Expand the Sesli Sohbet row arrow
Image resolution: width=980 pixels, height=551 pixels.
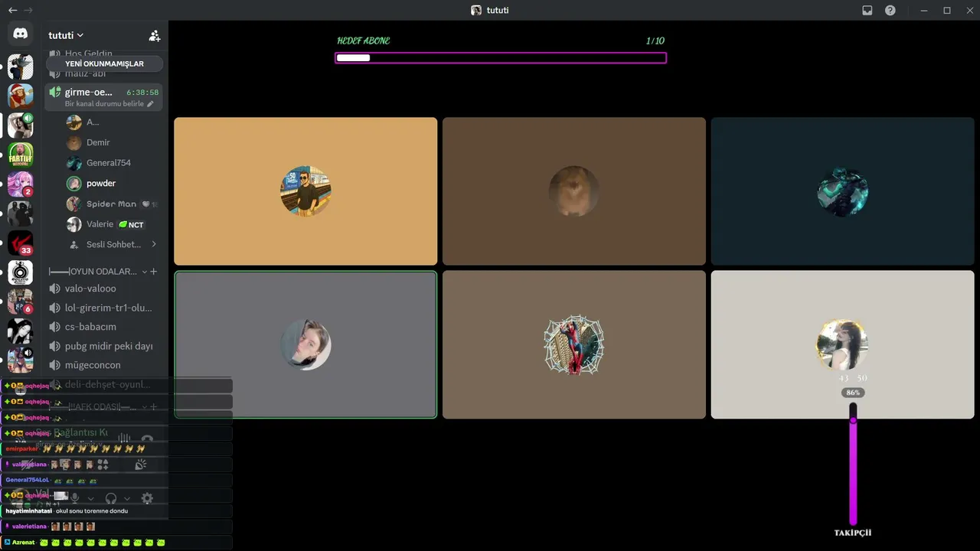(x=154, y=244)
